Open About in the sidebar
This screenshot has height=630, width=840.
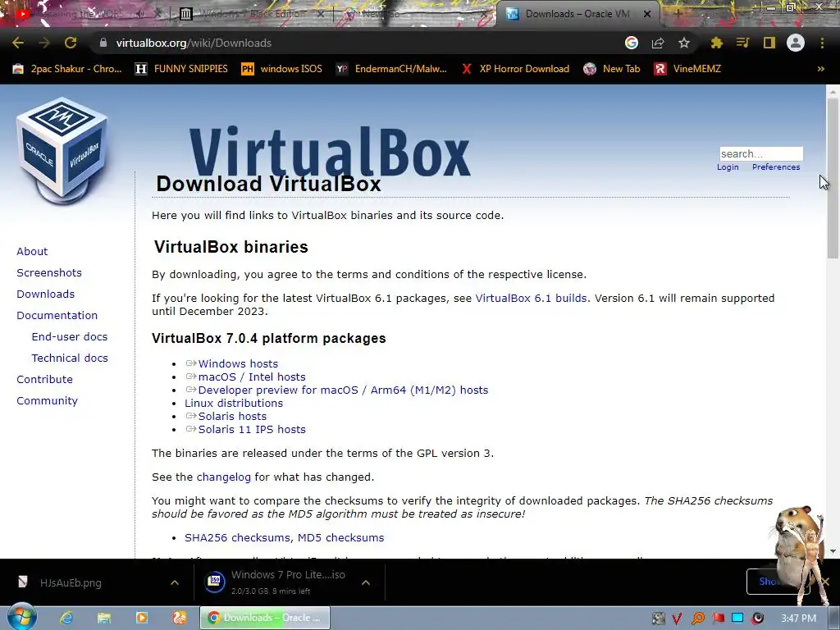[32, 251]
